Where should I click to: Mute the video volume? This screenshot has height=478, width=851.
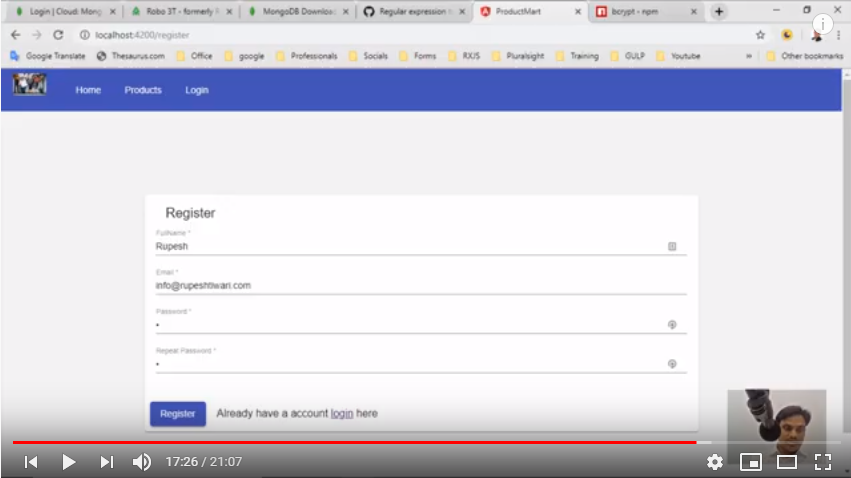pyautogui.click(x=142, y=462)
